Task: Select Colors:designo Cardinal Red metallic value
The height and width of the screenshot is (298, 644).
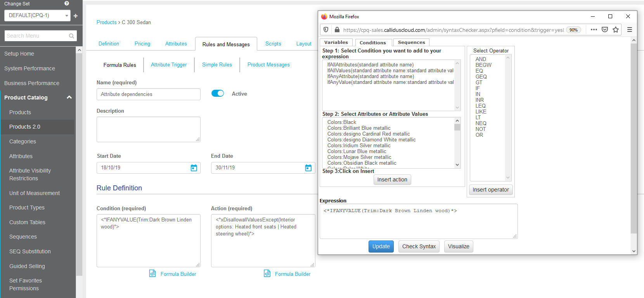Action: coord(368,134)
